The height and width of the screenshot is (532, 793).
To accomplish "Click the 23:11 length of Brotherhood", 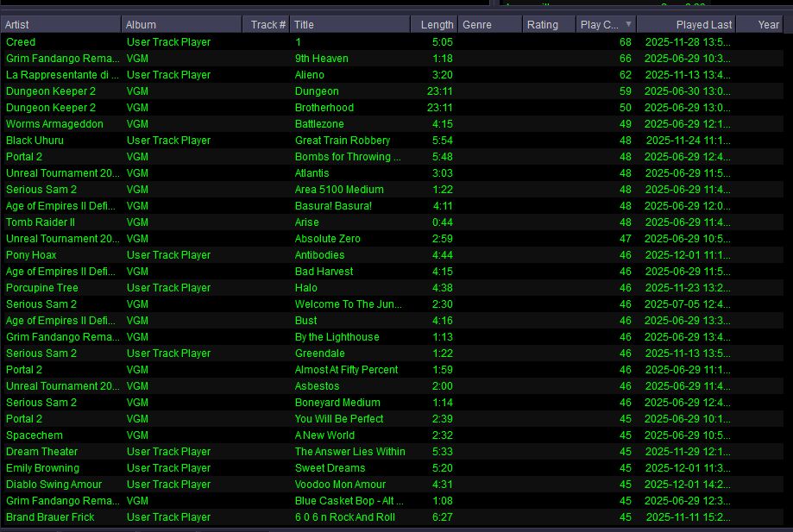I will click(439, 108).
